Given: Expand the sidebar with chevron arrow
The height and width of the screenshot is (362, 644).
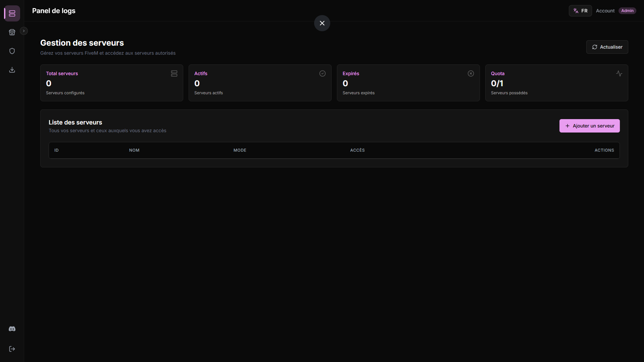Looking at the screenshot, I should click(24, 31).
